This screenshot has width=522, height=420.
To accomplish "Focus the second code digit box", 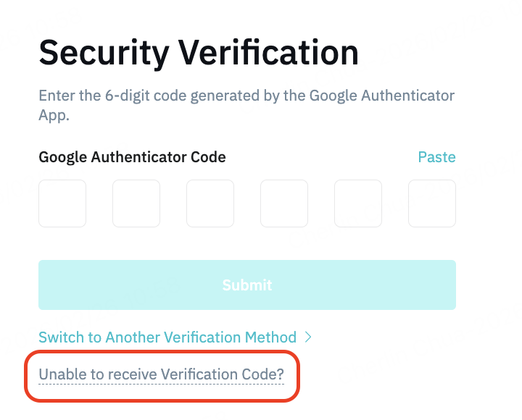I will pos(136,203).
